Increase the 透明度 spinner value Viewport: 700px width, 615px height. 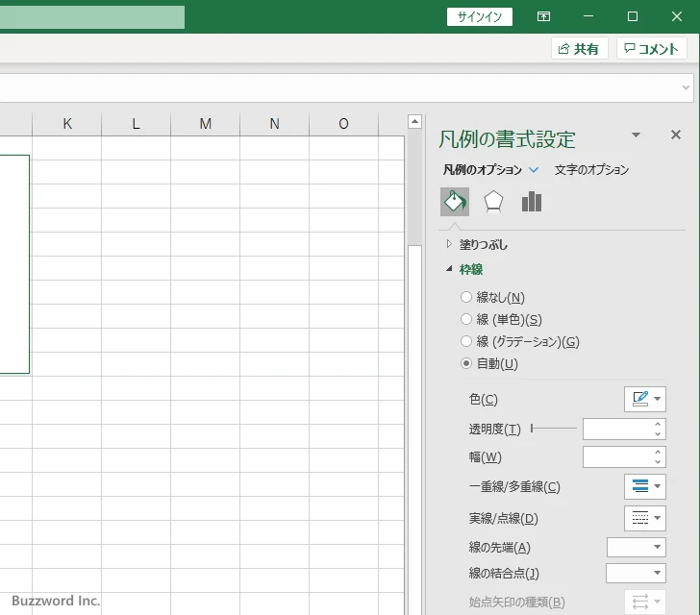658,424
